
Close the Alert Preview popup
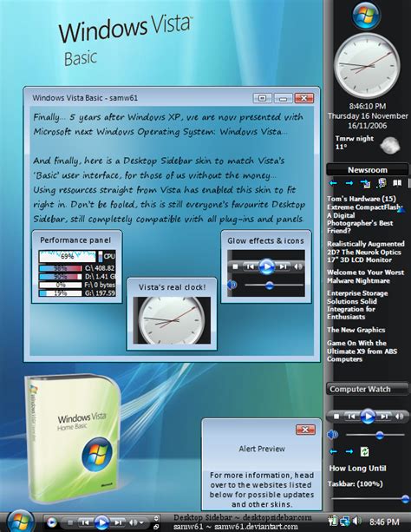[x=305, y=430]
